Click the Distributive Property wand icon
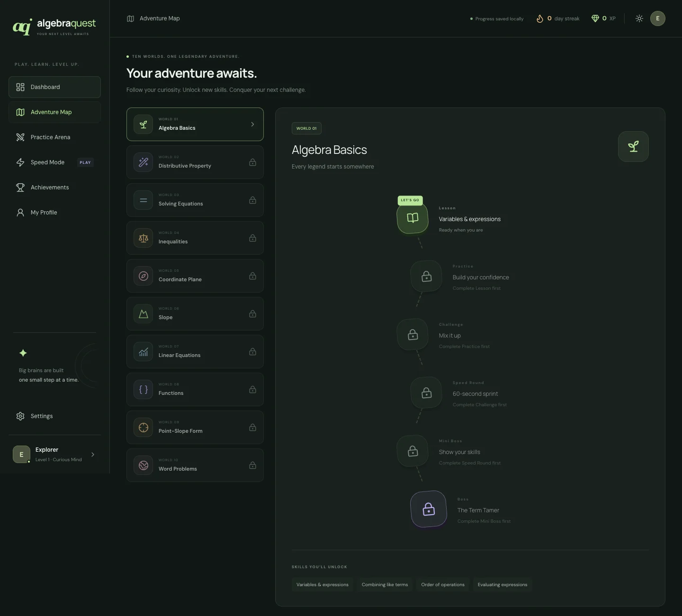Image resolution: width=682 pixels, height=616 pixels. [144, 162]
